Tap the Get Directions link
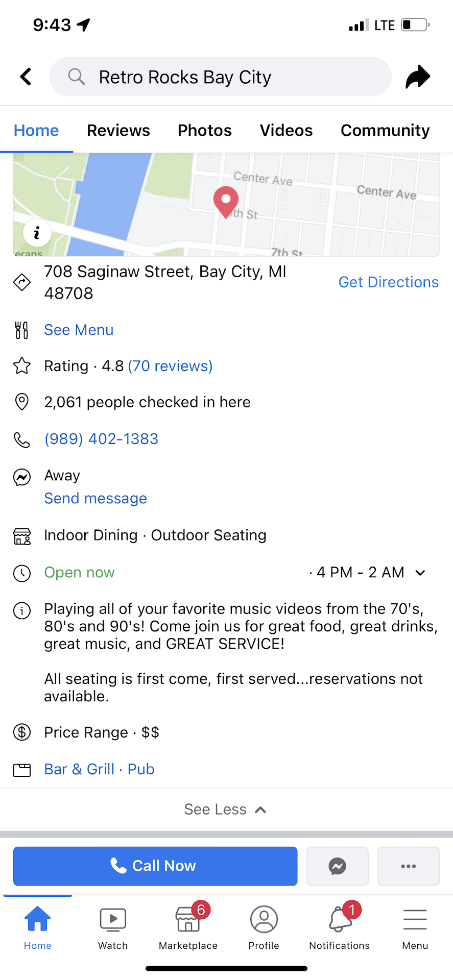The height and width of the screenshot is (980, 453). 388,282
